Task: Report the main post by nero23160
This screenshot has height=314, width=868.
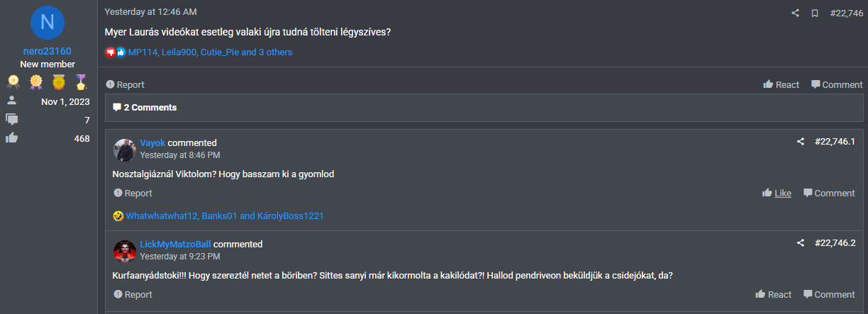Action: tap(125, 85)
